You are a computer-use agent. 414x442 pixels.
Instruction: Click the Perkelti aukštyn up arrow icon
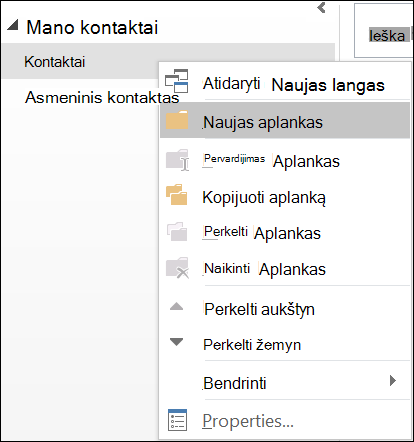176,306
